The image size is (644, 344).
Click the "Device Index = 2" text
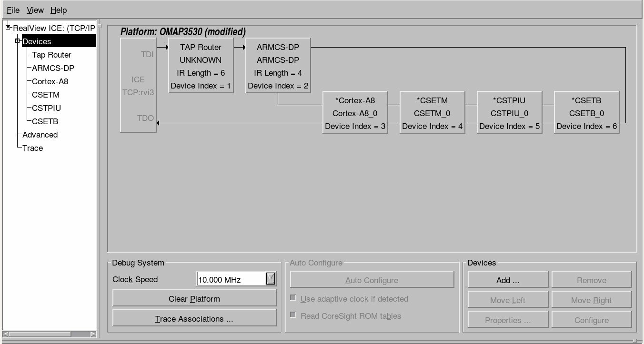coord(278,86)
